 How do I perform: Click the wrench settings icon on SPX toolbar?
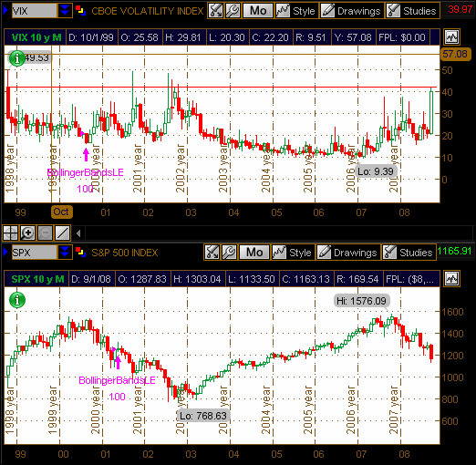pos(230,252)
